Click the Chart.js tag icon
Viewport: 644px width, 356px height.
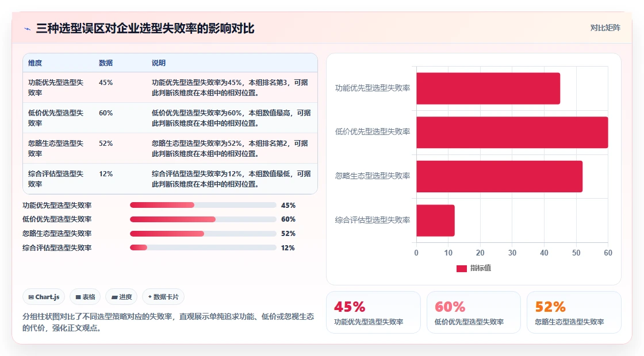click(x=31, y=297)
